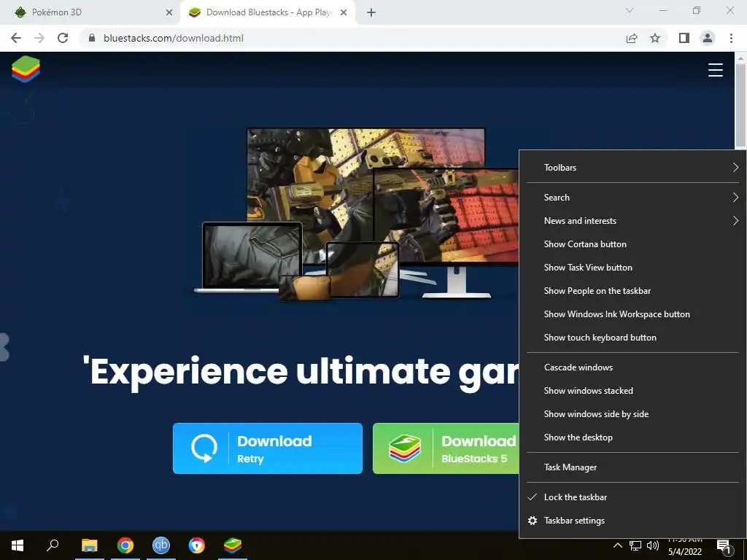Open a new tab with plus button
The height and width of the screenshot is (560, 747).
(371, 12)
